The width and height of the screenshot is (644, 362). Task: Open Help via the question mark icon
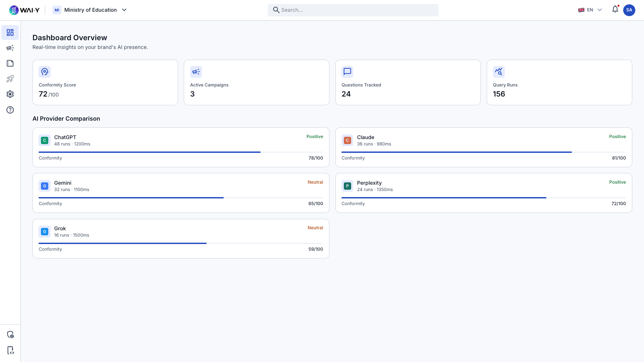click(10, 110)
